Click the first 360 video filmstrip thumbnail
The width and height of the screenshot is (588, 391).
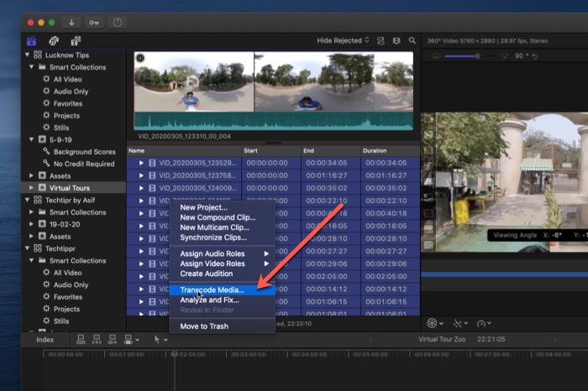(194, 81)
